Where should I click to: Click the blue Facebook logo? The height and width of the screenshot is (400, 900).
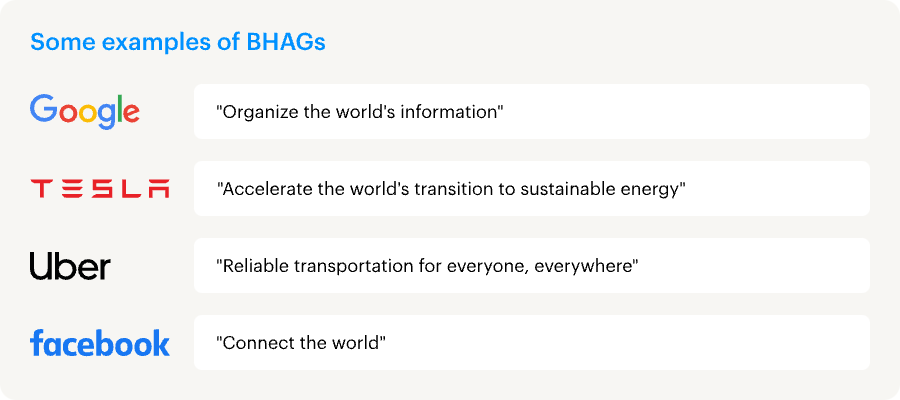tap(100, 343)
